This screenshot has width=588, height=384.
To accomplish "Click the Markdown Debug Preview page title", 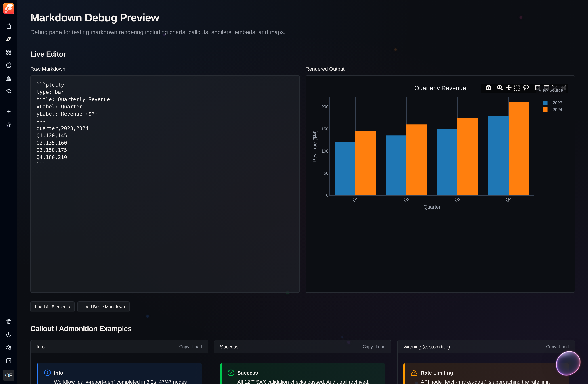I will pos(95,18).
